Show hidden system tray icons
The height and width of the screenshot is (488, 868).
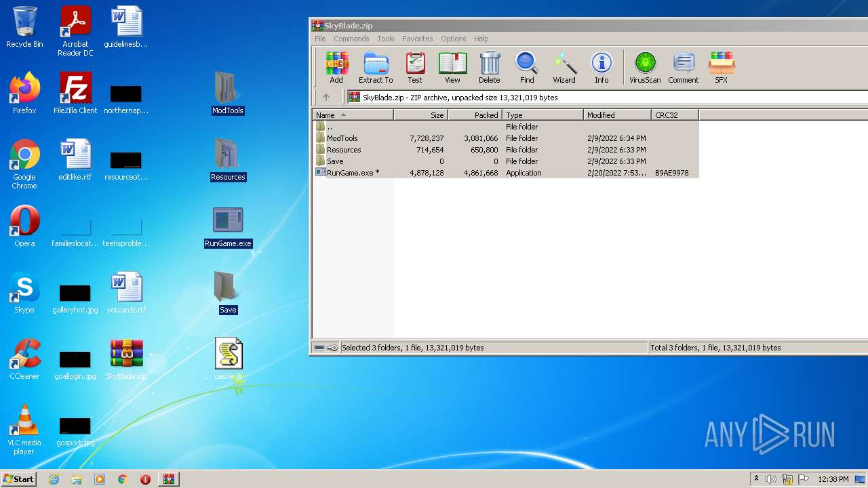point(756,479)
